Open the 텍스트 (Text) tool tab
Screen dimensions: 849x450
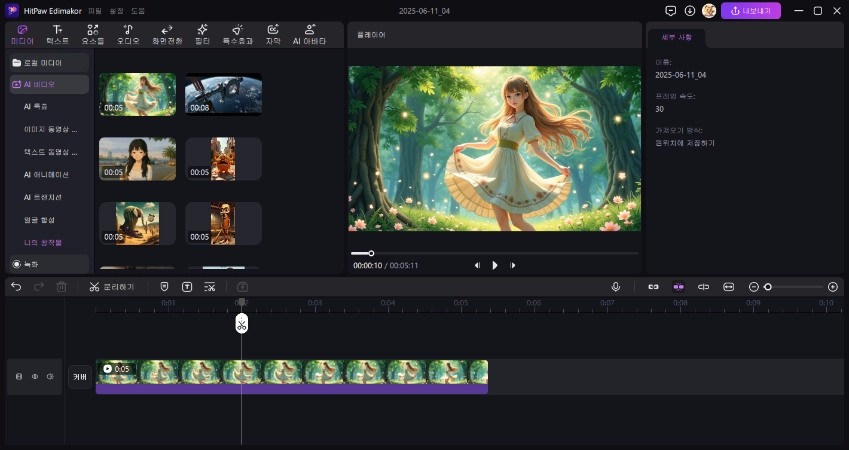(57, 35)
